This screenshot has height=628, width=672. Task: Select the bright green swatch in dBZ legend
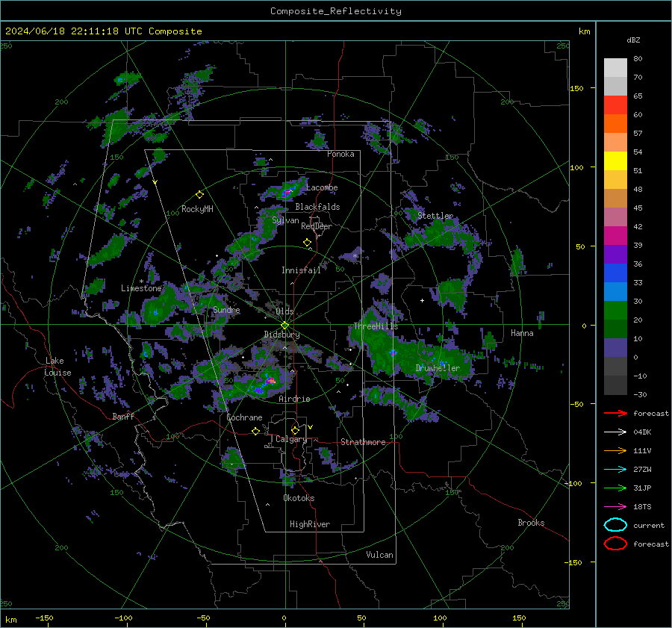[x=615, y=311]
